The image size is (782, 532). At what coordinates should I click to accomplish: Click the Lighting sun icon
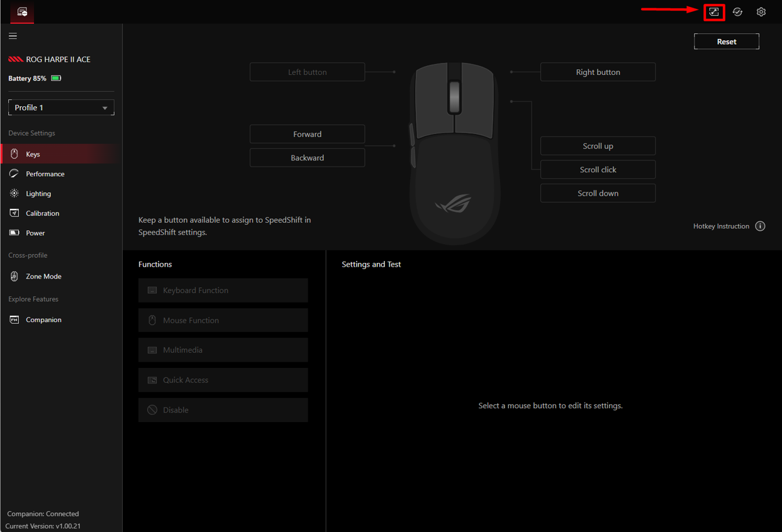pyautogui.click(x=14, y=194)
